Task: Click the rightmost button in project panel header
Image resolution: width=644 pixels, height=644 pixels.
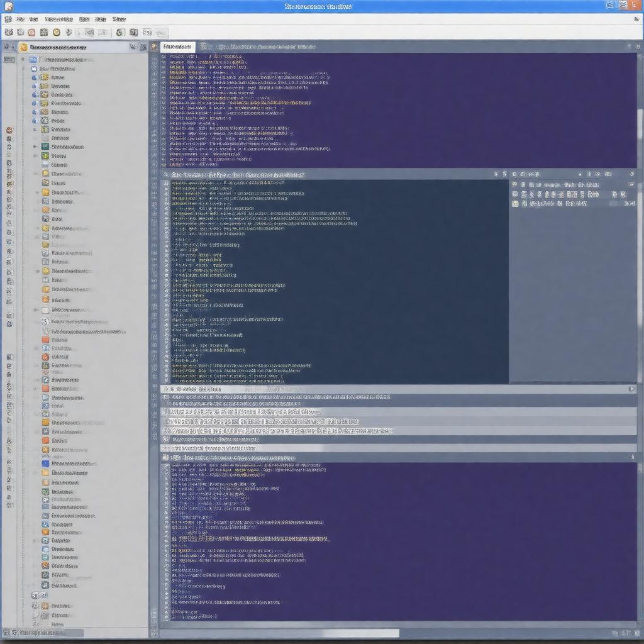Action: tap(143, 47)
